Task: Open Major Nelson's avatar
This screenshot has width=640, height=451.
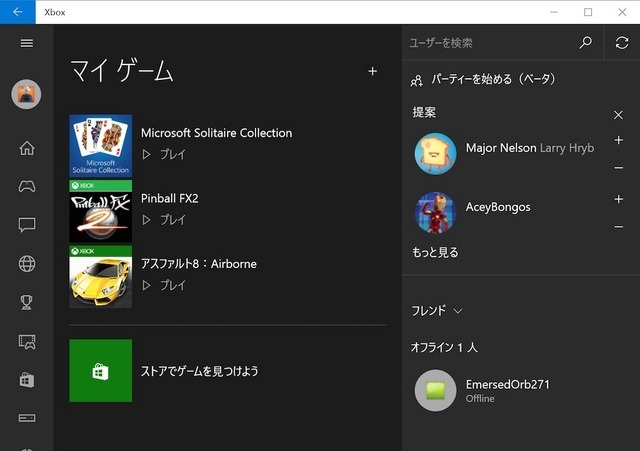Action: click(x=435, y=153)
